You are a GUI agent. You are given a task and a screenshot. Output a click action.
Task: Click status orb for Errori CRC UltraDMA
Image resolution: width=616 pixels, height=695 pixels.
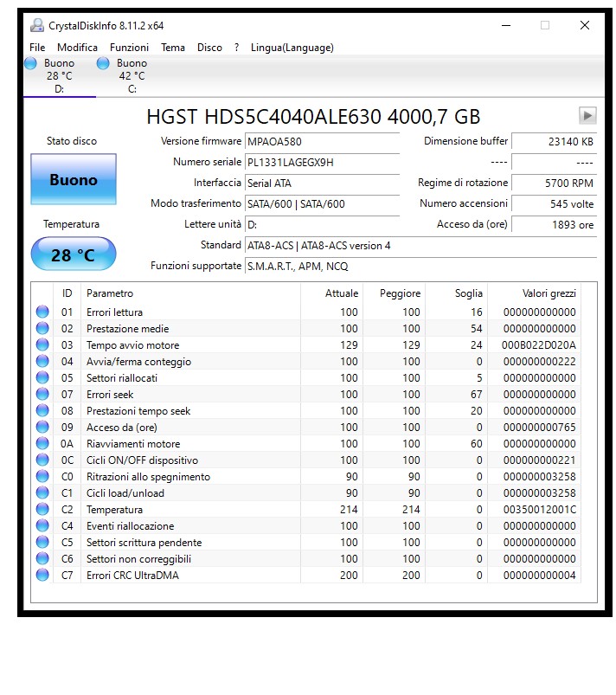42,575
